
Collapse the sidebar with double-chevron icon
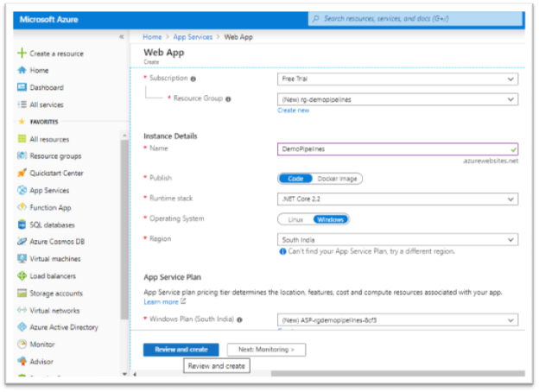[121, 36]
